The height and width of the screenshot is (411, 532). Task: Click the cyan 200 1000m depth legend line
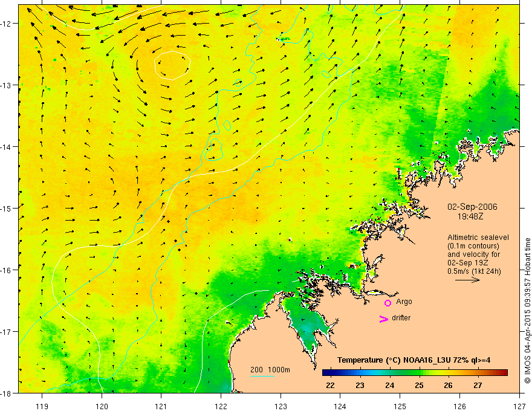click(262, 376)
